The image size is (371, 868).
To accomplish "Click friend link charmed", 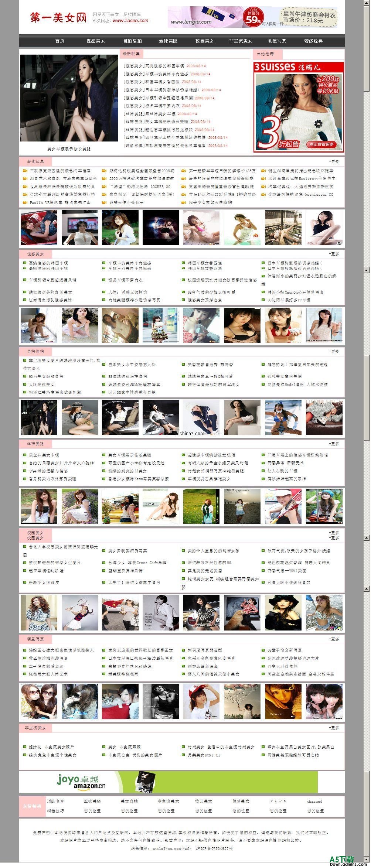I will click(x=314, y=802).
